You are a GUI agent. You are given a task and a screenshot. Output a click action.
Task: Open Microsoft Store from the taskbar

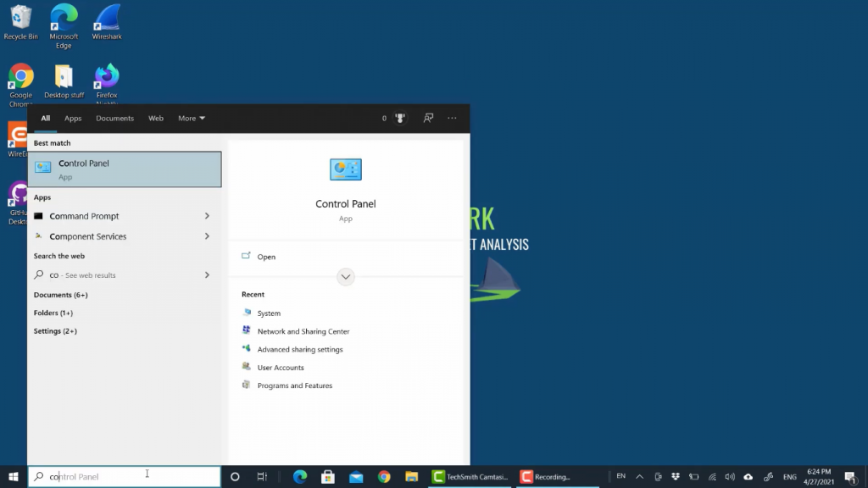[x=327, y=476]
